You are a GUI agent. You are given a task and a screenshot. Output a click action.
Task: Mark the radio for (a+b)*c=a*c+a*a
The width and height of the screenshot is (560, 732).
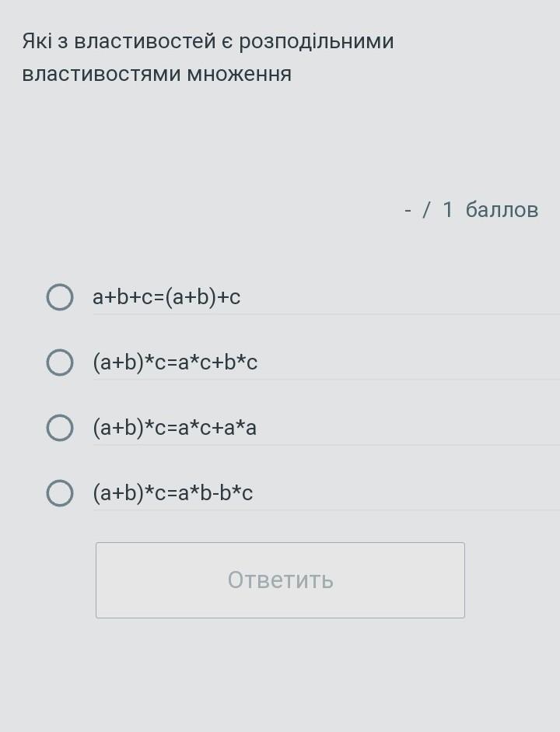tap(60, 427)
